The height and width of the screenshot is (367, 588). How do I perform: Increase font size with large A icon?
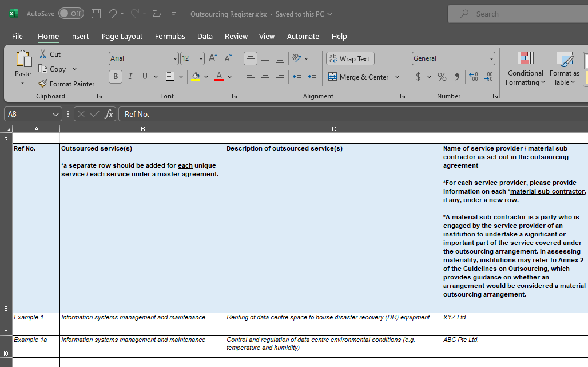(x=213, y=58)
